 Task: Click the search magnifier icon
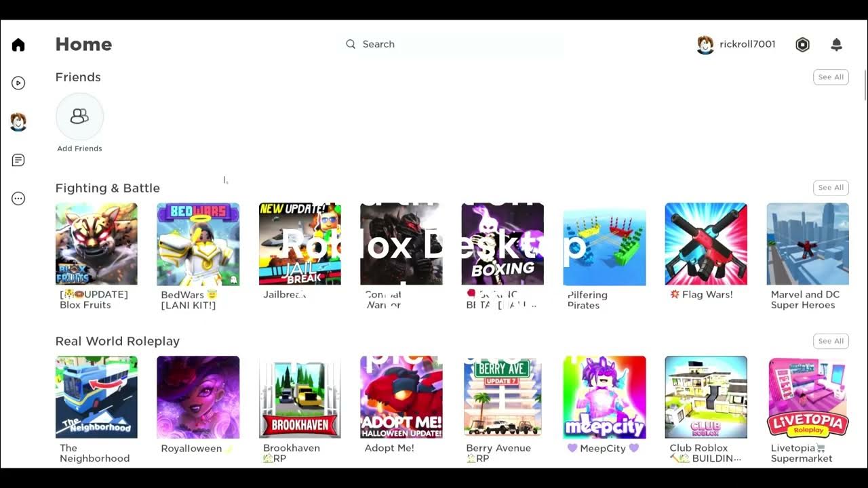[351, 44]
